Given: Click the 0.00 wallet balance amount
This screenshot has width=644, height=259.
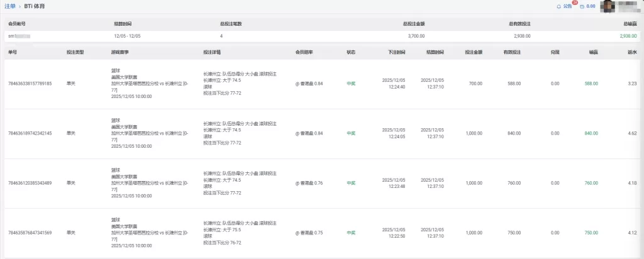Looking at the screenshot, I should tap(591, 7).
